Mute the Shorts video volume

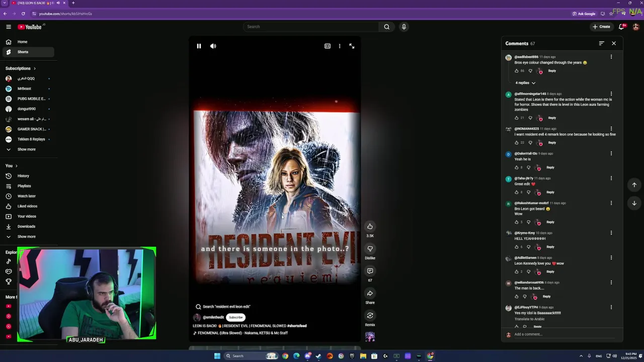(213, 46)
